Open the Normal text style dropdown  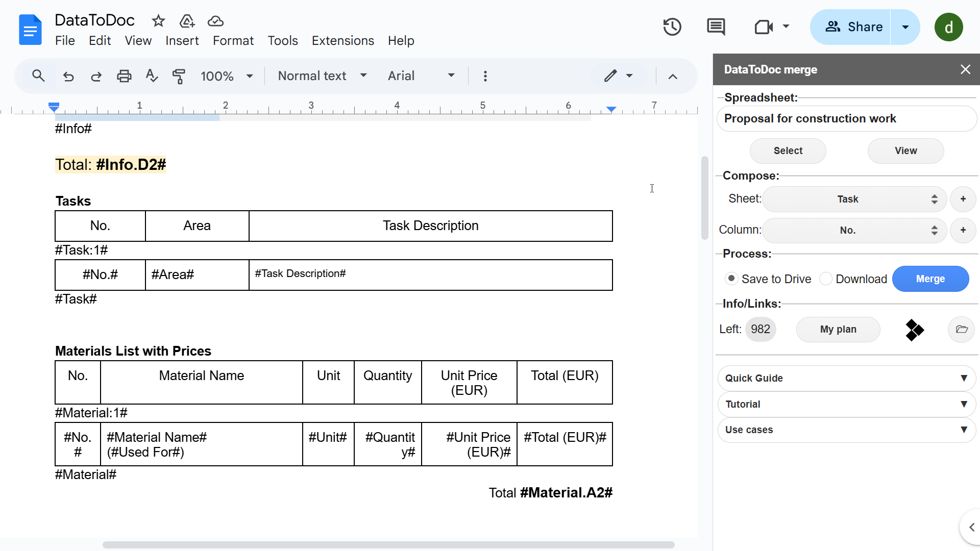(322, 76)
